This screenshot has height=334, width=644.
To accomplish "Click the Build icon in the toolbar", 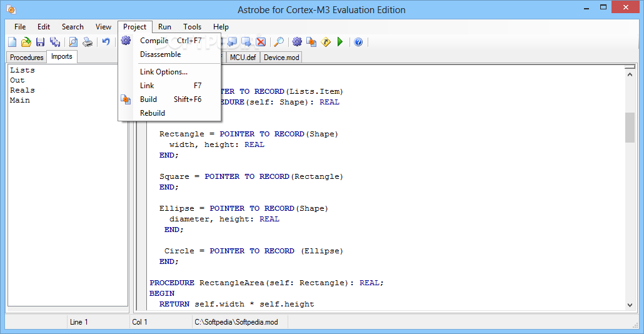I will (x=311, y=42).
